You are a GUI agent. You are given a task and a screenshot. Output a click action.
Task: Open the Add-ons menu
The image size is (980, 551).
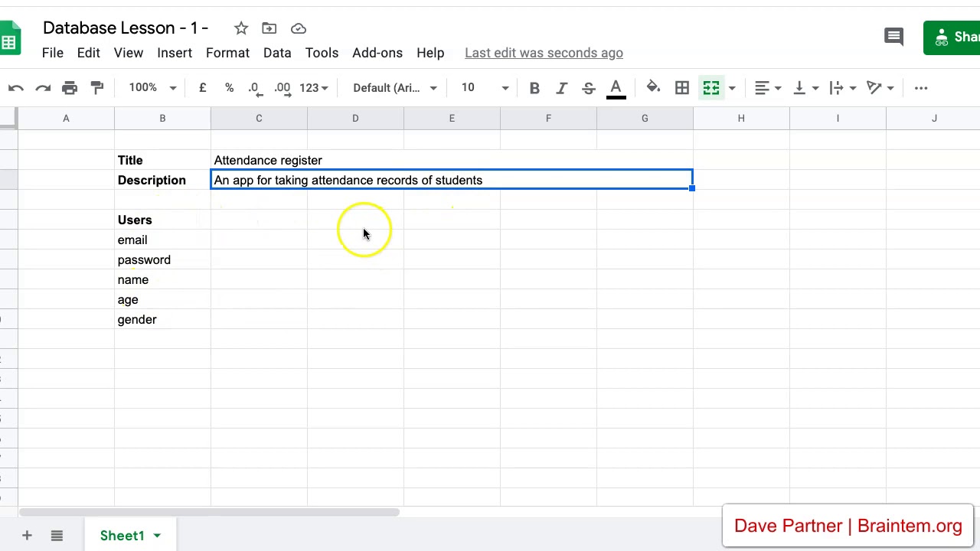377,53
